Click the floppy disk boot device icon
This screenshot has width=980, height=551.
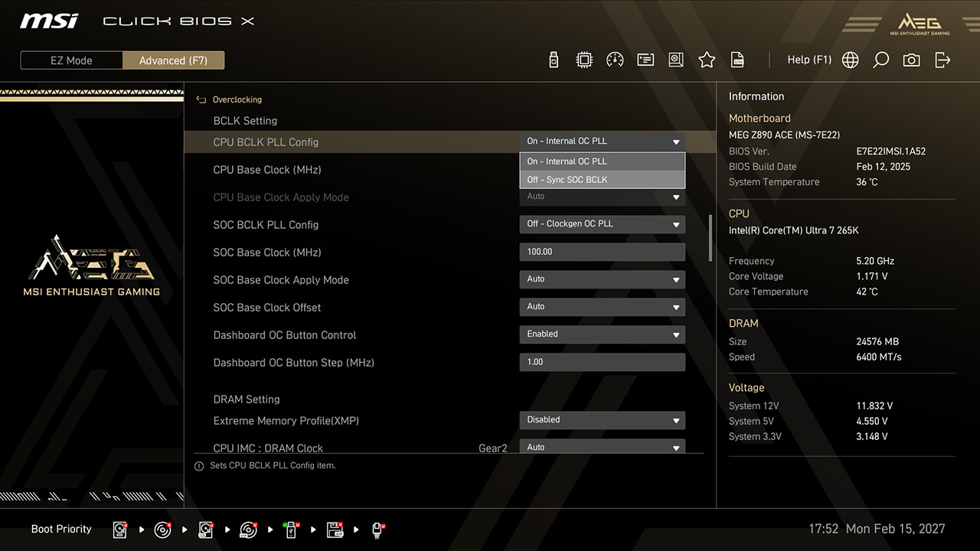335,530
